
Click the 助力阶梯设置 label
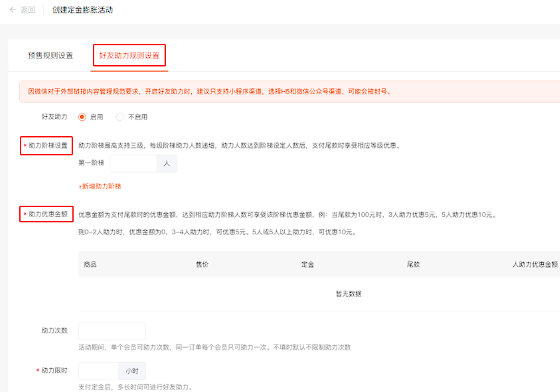click(x=48, y=145)
